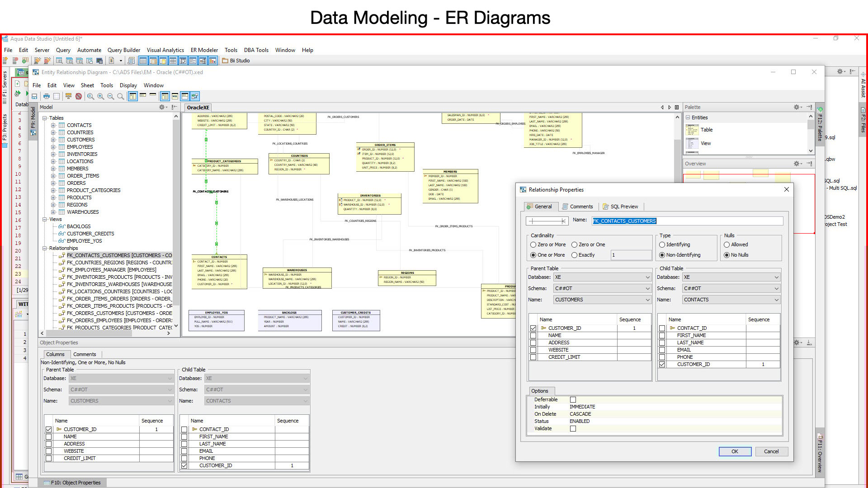
Task: Open the Child Table Schema dropdown in dialog
Action: point(731,288)
